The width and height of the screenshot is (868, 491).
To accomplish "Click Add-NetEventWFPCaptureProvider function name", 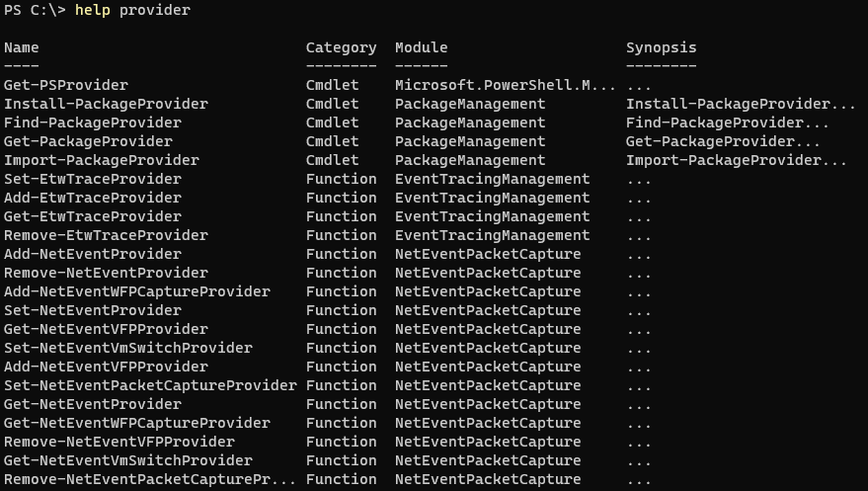I will click(136, 291).
